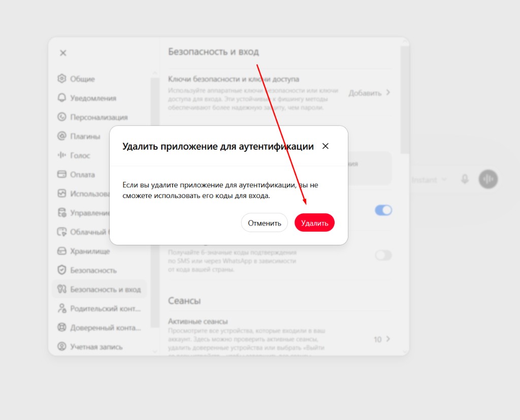Confirm with the red Удалить button
The image size is (520, 420).
pos(314,222)
